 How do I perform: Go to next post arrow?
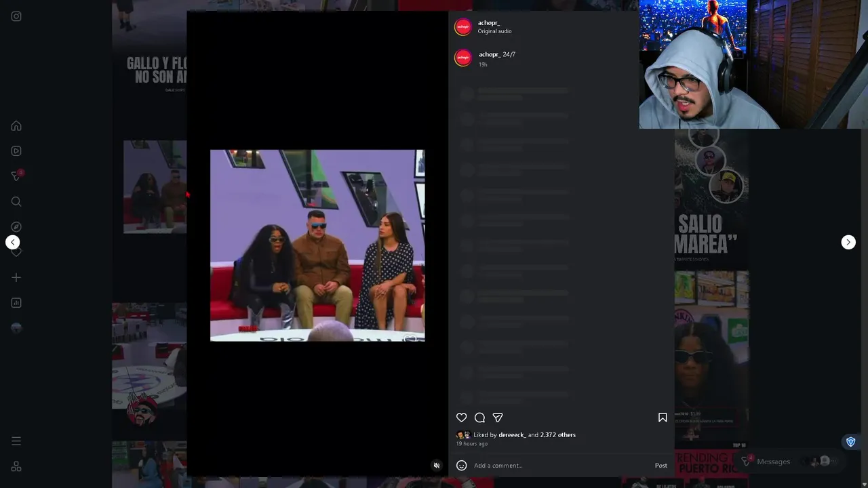pyautogui.click(x=848, y=242)
